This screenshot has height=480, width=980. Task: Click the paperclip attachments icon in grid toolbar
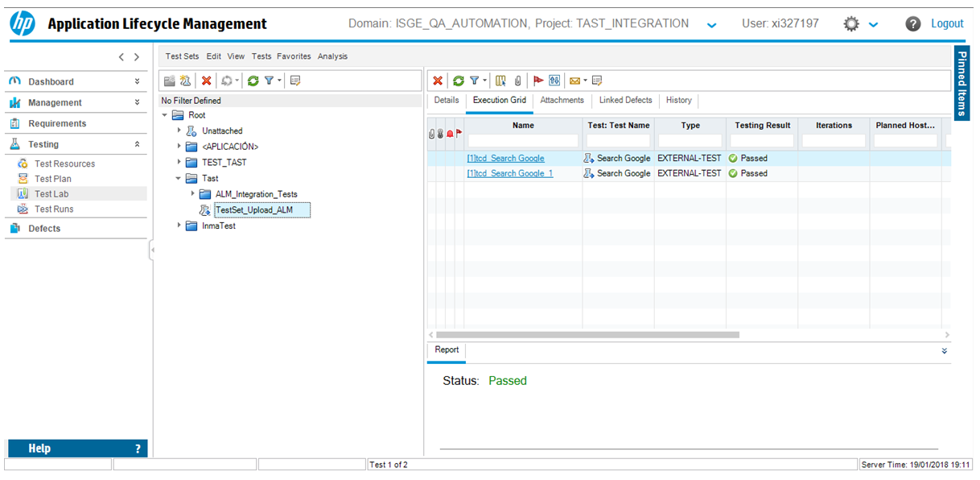tap(518, 81)
